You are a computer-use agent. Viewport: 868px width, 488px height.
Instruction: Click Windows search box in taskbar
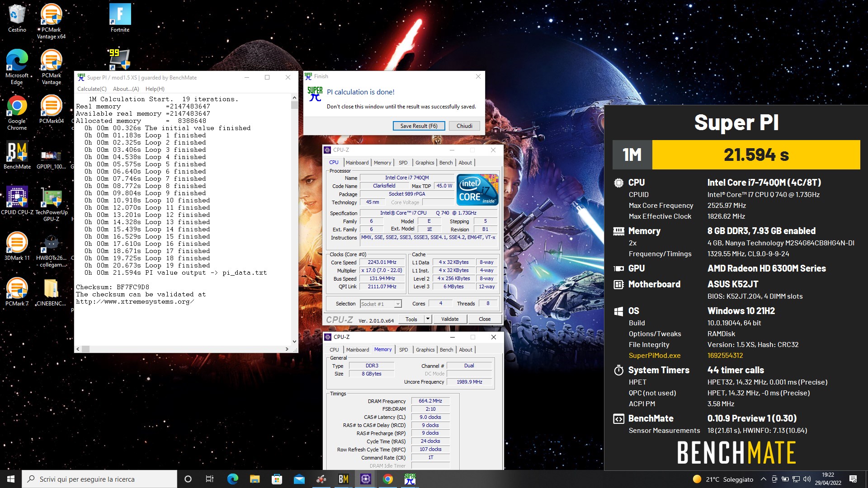[x=99, y=479]
